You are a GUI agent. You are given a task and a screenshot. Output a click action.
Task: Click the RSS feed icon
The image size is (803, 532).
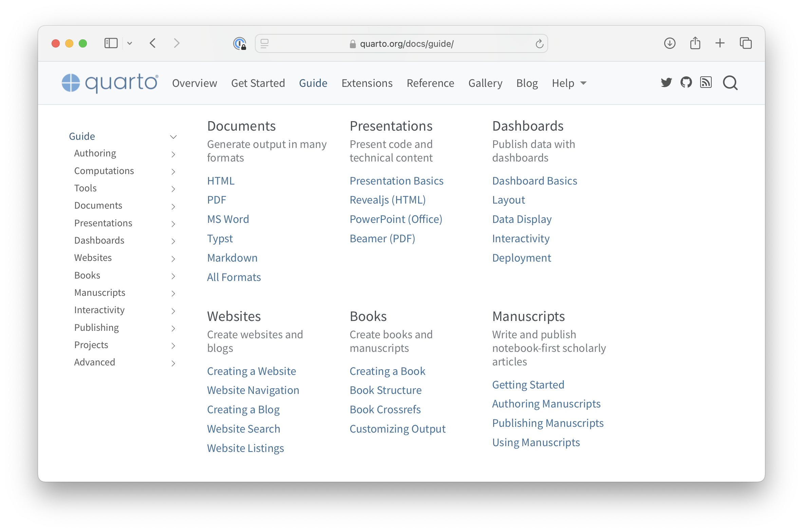point(706,82)
